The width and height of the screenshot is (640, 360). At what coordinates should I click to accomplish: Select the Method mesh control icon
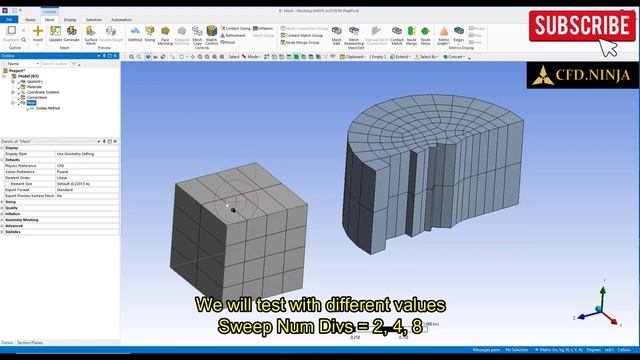click(135, 31)
